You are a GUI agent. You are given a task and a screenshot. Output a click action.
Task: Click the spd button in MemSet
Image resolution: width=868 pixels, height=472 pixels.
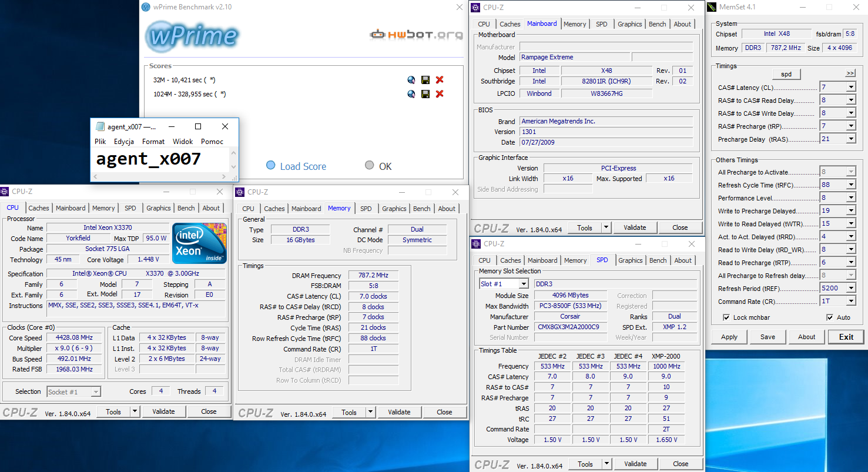[786, 74]
